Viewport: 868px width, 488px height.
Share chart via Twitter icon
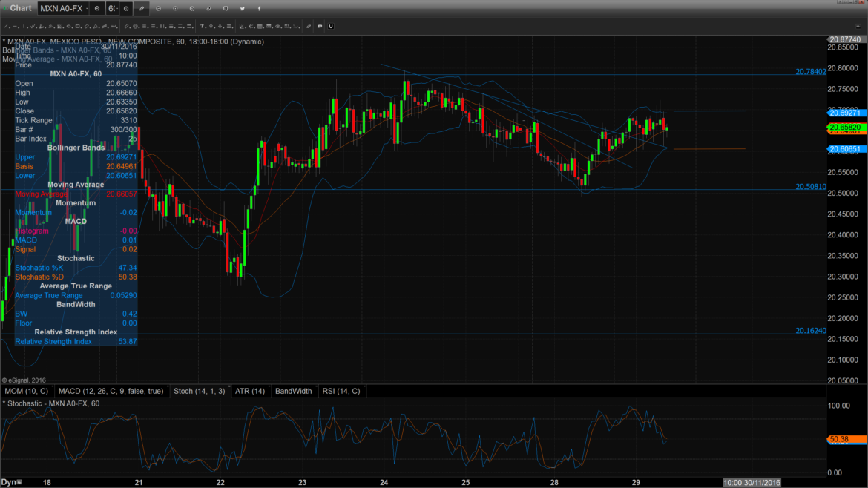coord(242,9)
